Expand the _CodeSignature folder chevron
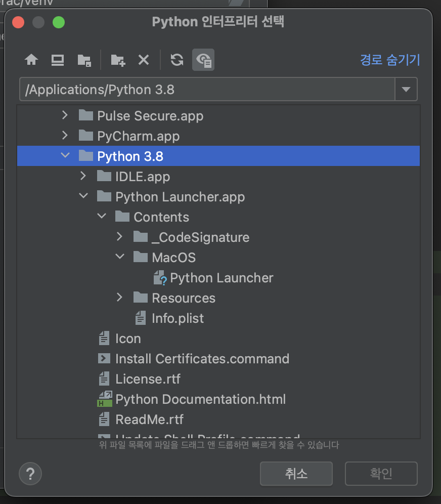The height and width of the screenshot is (504, 441). pos(119,237)
